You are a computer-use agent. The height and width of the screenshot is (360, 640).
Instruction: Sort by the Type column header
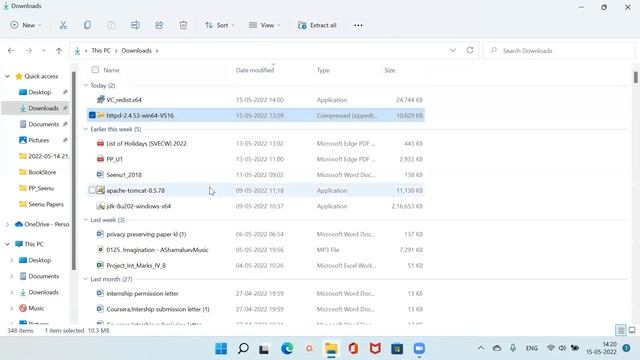(323, 70)
